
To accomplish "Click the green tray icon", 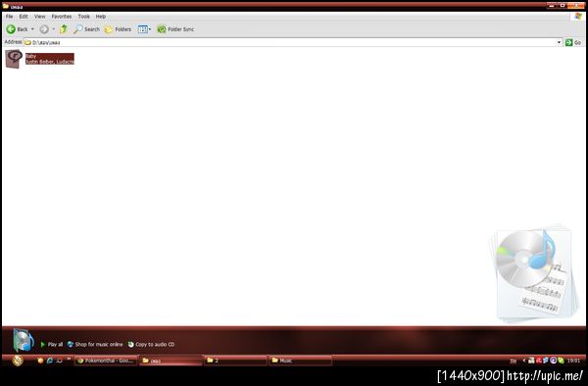I will pos(561,361).
